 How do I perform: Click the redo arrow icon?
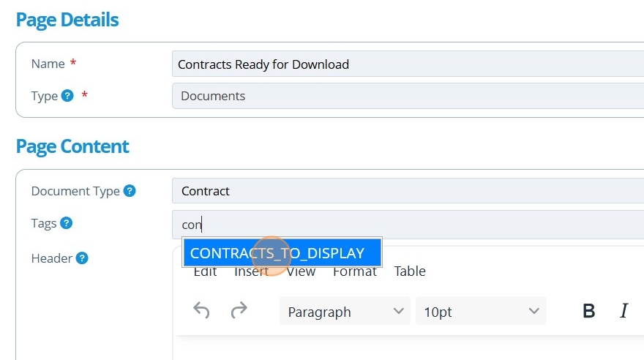pos(239,311)
